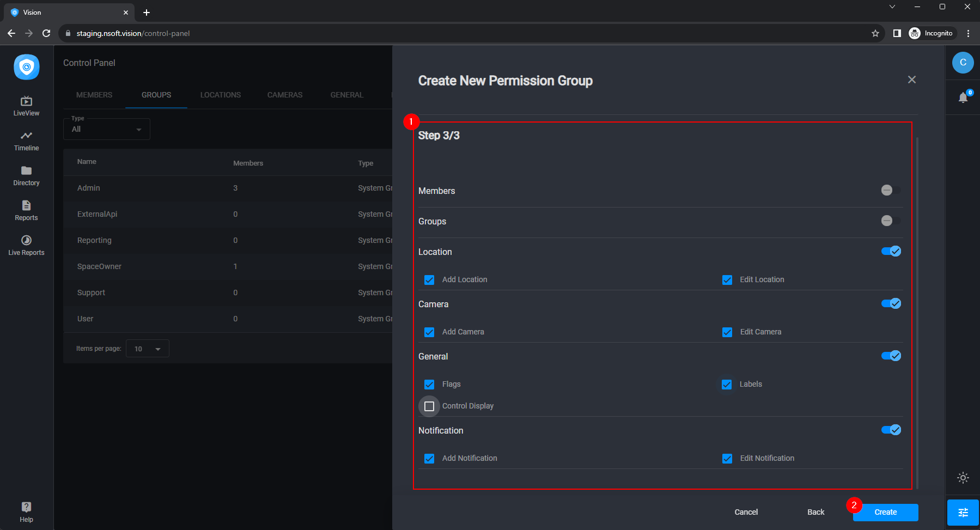
Task: Select the Support group row
Action: pyautogui.click(x=228, y=293)
